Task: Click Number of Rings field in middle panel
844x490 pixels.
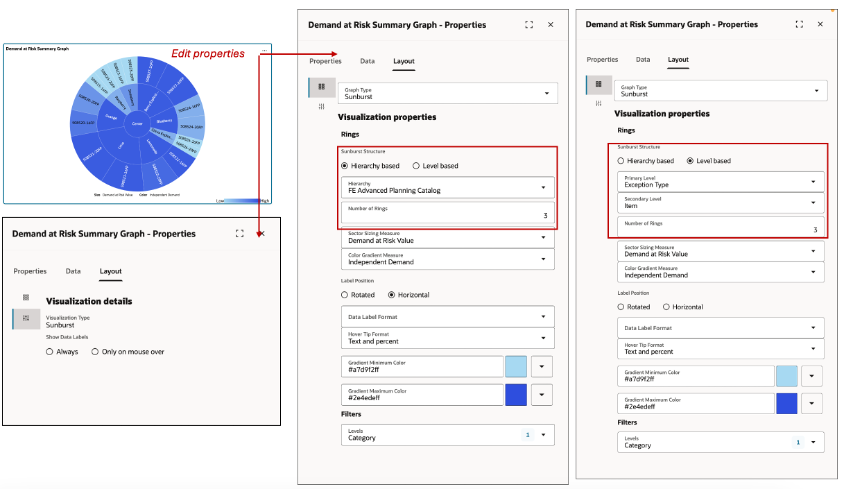Action: (448, 212)
